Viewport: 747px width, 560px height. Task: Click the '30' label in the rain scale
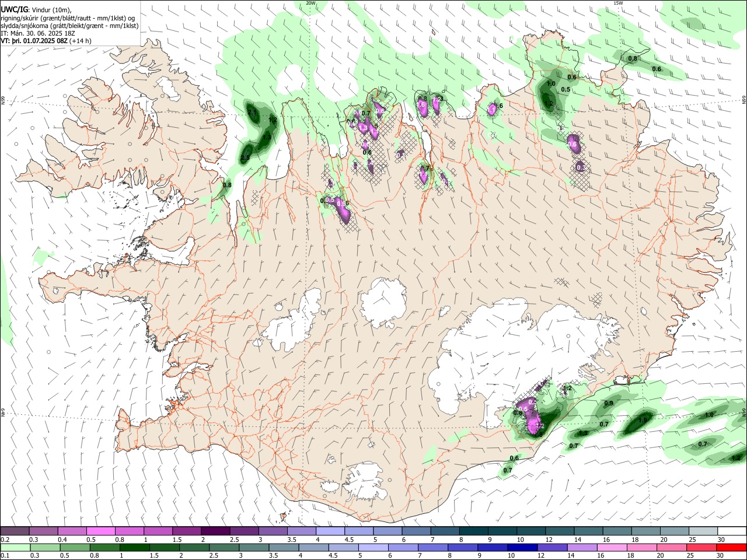tap(721, 555)
